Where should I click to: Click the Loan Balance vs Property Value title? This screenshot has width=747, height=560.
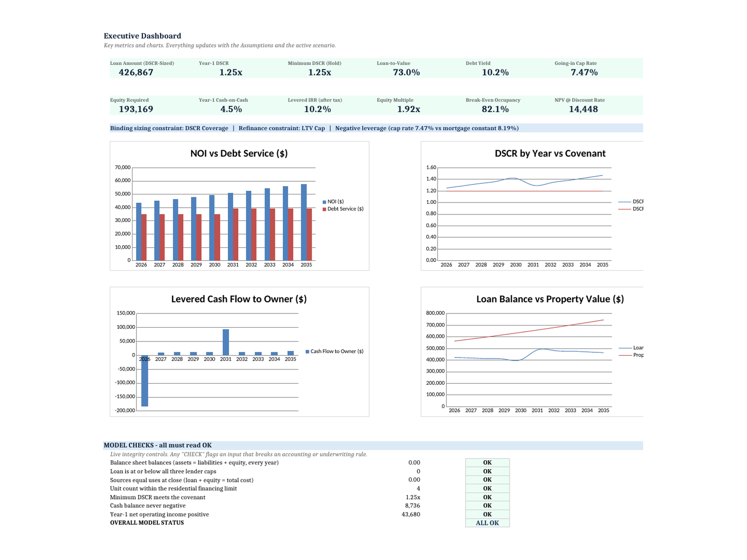pyautogui.click(x=550, y=299)
